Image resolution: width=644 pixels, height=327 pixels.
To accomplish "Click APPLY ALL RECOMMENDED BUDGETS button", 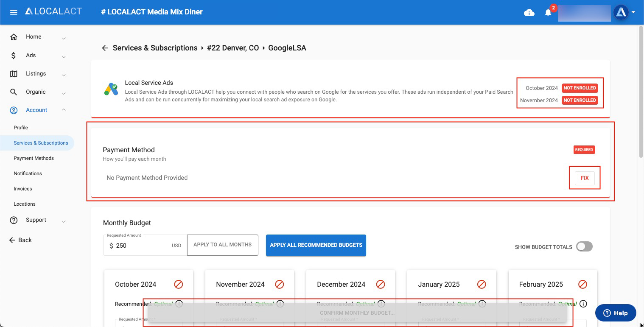I will click(316, 245).
